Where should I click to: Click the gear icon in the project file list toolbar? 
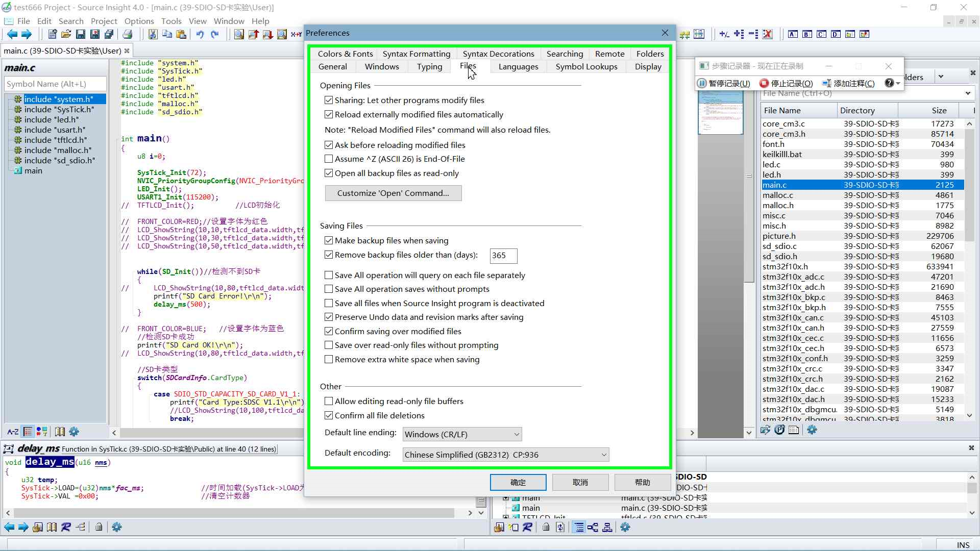click(812, 430)
